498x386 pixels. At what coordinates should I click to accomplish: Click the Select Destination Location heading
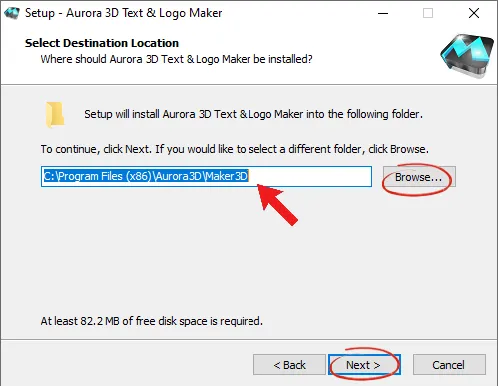tap(102, 43)
